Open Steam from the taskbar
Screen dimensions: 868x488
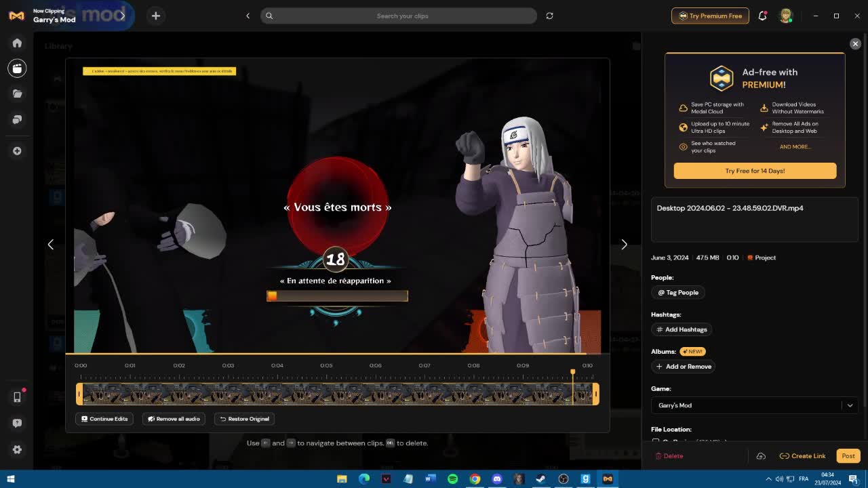(540, 479)
